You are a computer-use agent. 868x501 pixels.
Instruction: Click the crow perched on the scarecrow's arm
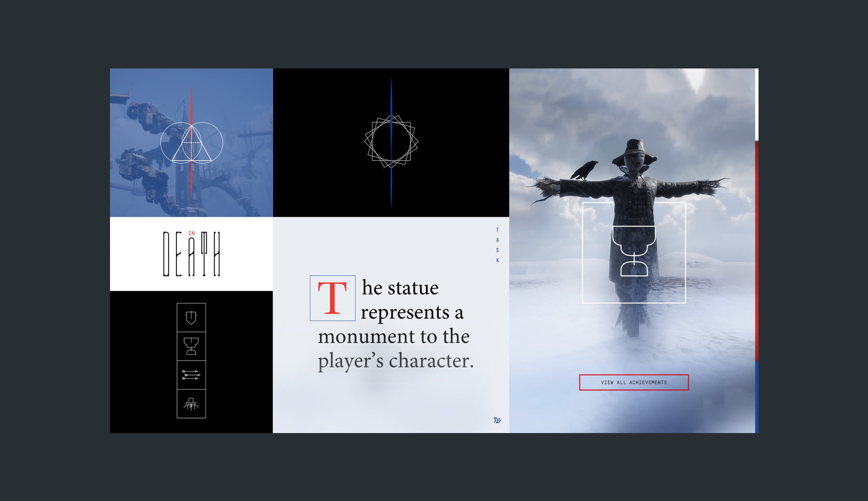(x=584, y=170)
